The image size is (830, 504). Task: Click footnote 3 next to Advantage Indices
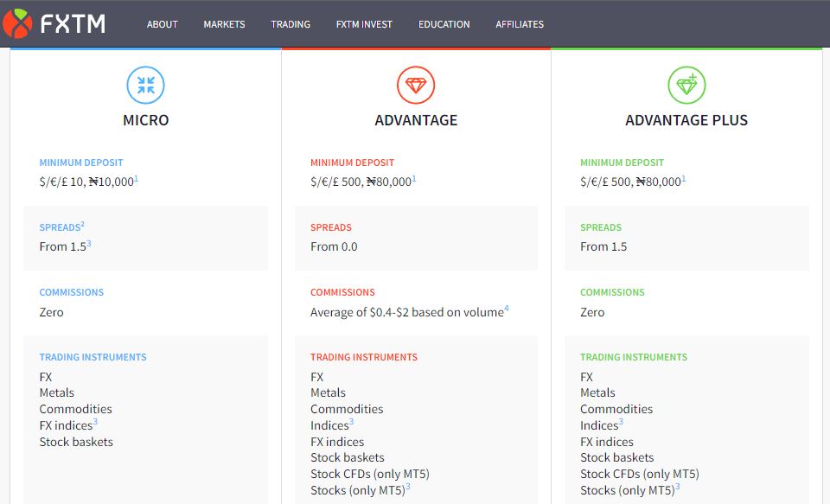pos(352,422)
